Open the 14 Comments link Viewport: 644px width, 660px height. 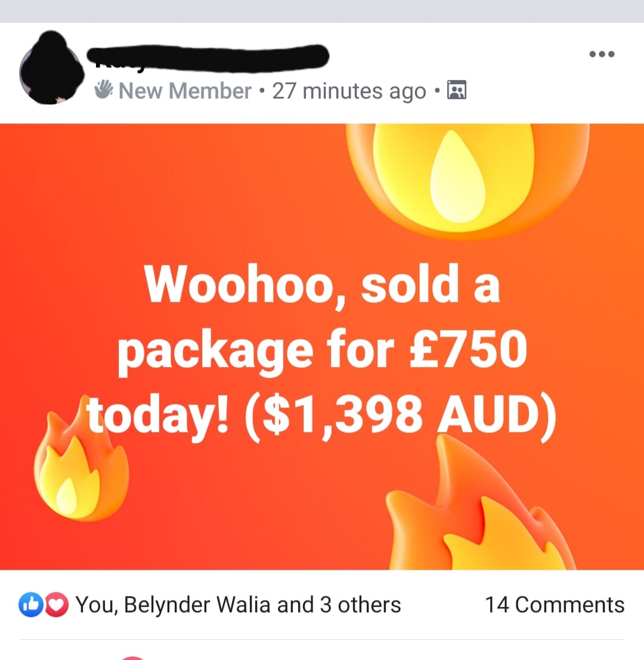point(555,605)
